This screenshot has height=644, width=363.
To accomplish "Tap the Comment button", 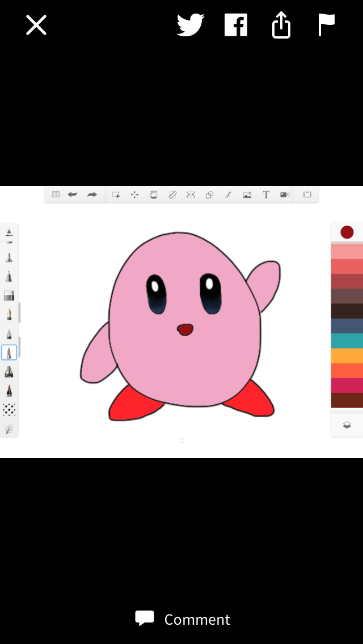I will [183, 619].
